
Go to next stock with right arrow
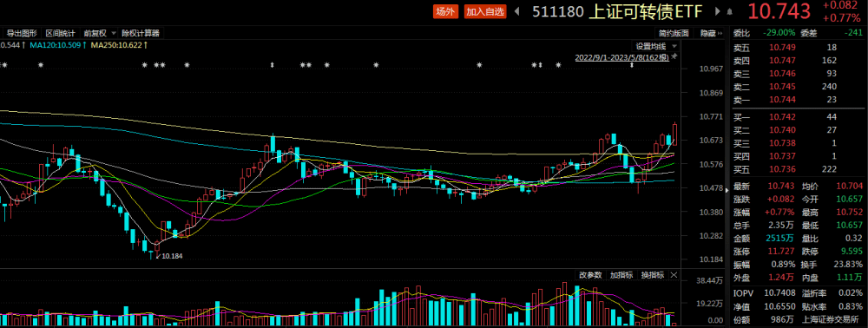[x=718, y=11]
